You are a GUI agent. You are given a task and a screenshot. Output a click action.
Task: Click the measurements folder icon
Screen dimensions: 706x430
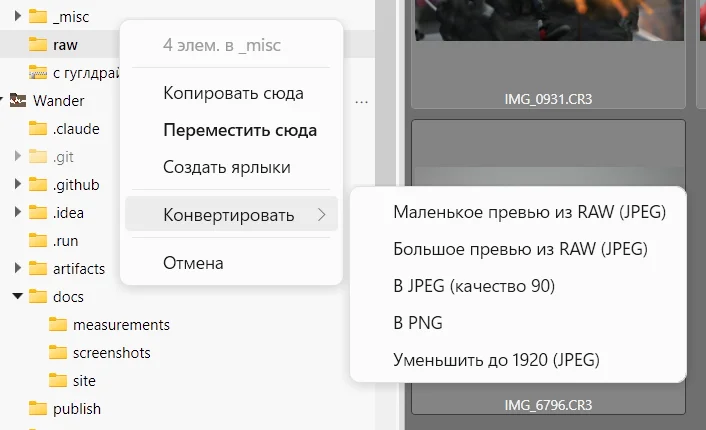pos(58,324)
